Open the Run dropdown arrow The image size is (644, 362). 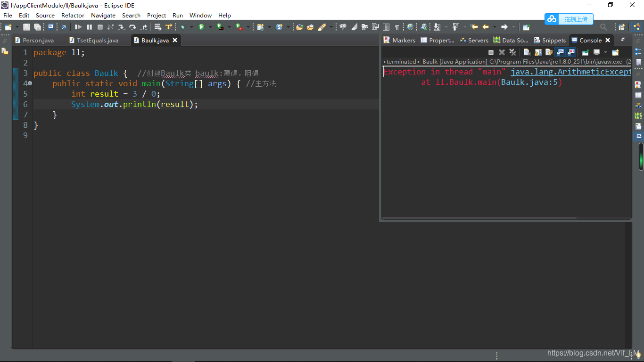click(210, 27)
